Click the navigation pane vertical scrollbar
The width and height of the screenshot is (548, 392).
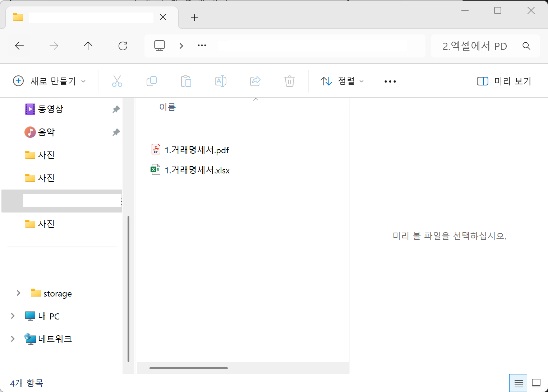[x=128, y=289]
